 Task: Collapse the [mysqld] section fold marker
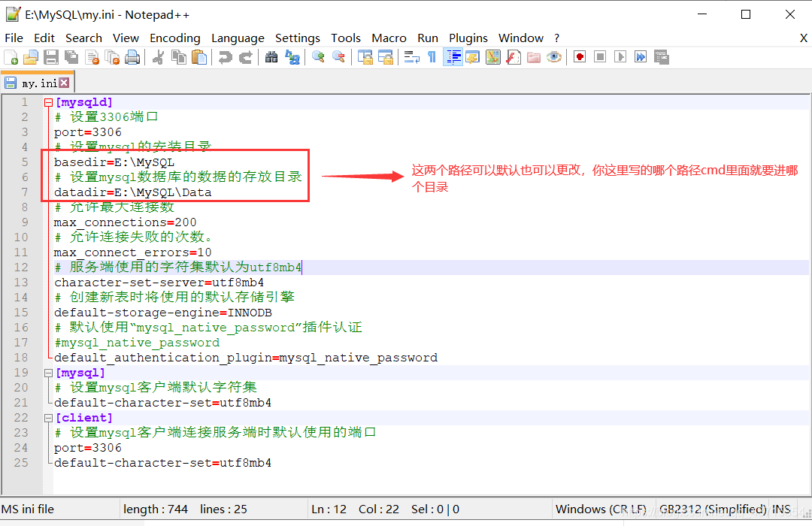[49, 102]
